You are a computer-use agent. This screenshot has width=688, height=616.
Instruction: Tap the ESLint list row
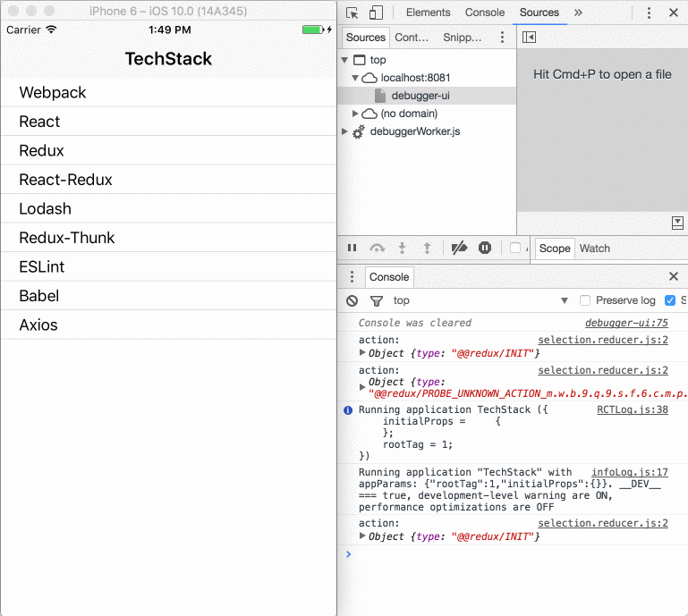point(168,266)
